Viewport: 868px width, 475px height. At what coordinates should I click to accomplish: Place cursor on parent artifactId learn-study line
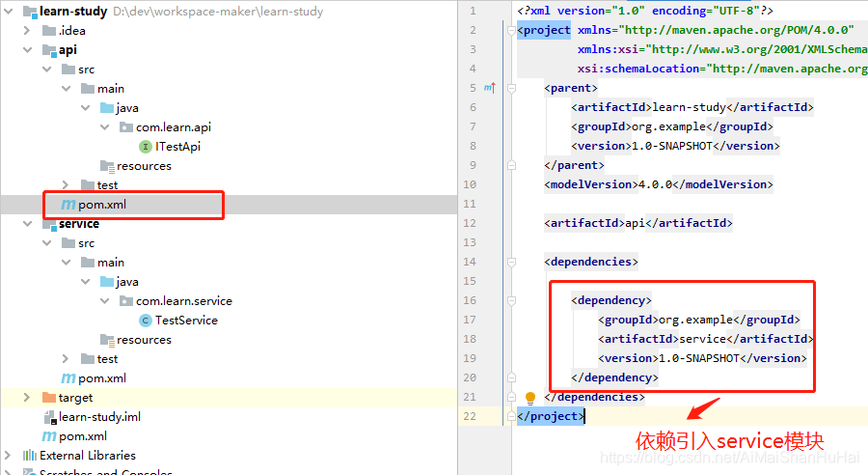[x=692, y=107]
